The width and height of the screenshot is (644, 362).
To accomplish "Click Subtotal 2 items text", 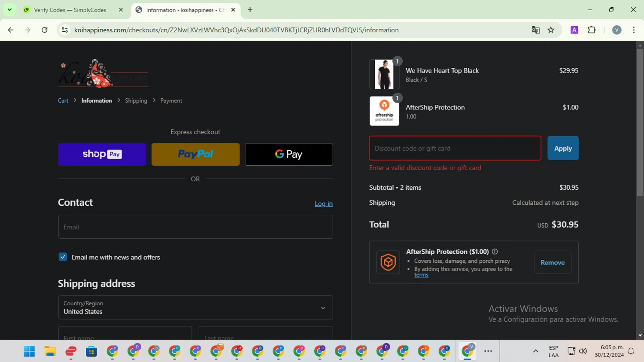I will click(x=395, y=188).
